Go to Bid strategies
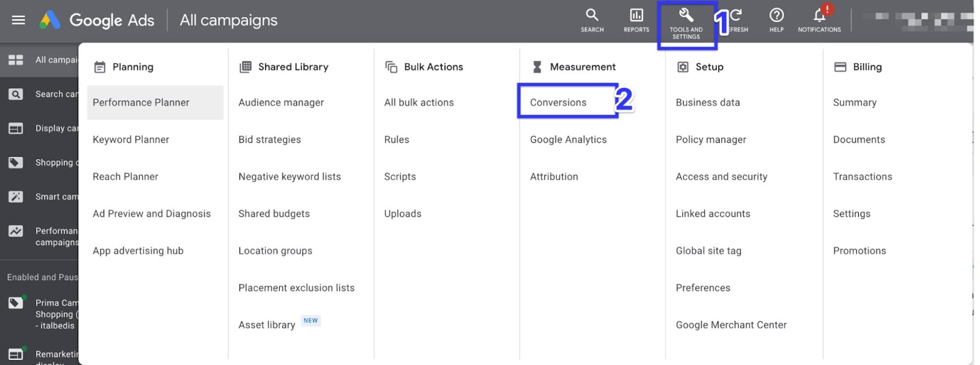 [x=269, y=140]
